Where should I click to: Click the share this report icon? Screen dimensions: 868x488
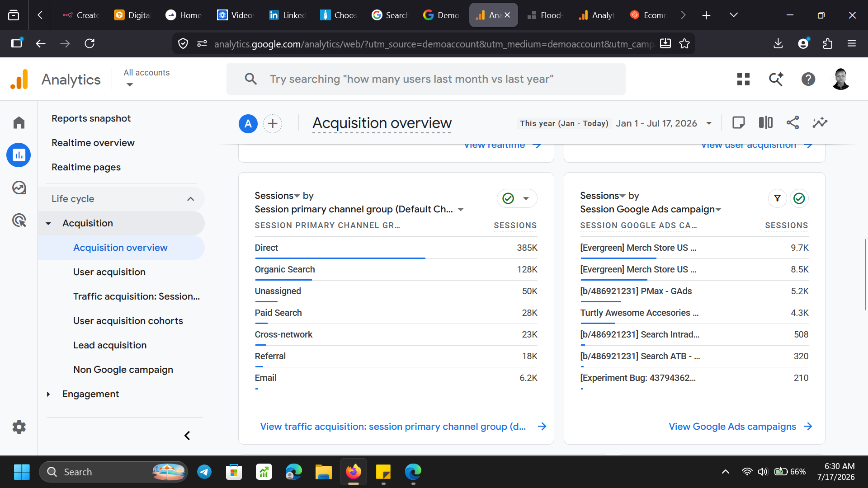pos(793,123)
